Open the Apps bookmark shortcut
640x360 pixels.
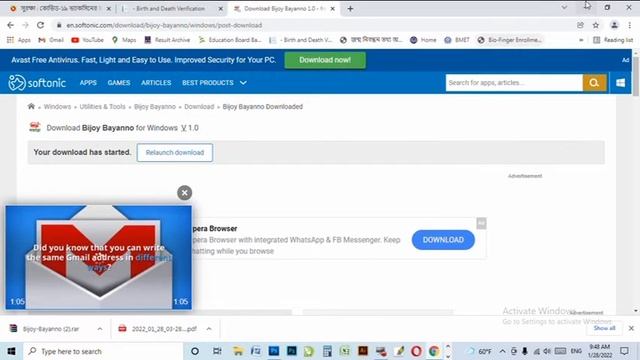pyautogui.click(x=19, y=40)
